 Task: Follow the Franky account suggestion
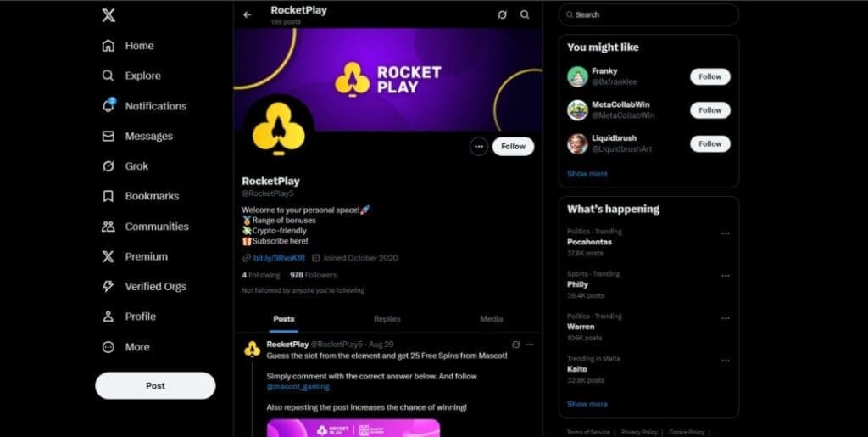tap(709, 77)
